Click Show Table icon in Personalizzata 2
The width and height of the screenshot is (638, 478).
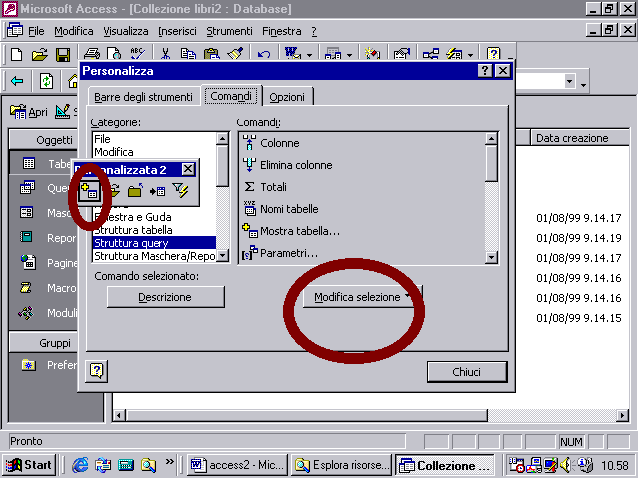(x=90, y=190)
